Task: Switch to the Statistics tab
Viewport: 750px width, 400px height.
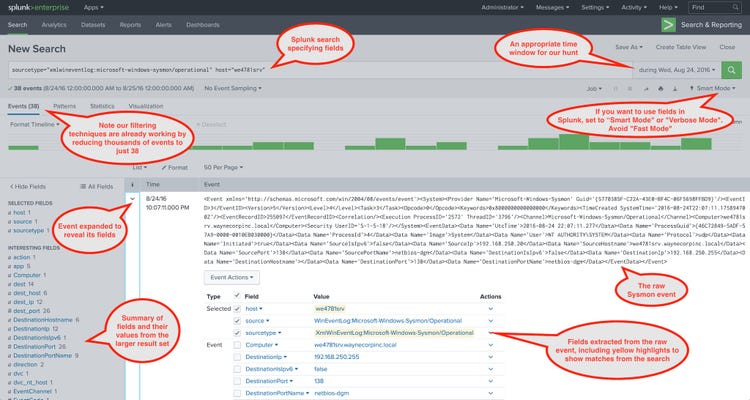Action: pyautogui.click(x=102, y=105)
